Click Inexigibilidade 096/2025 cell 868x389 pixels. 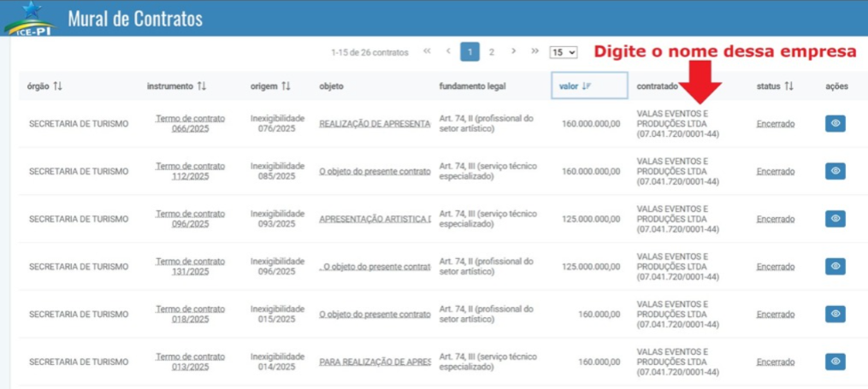tap(277, 267)
